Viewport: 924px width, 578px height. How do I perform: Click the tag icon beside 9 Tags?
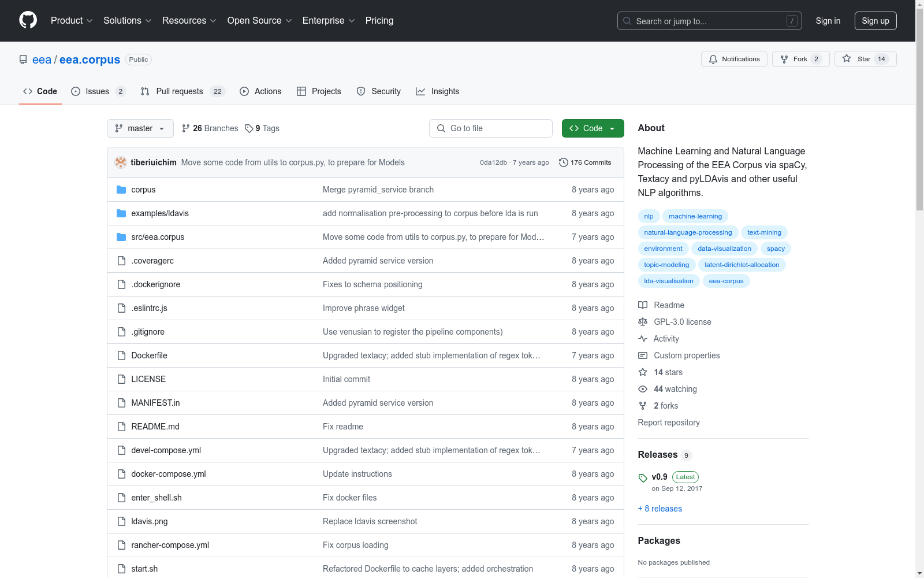pos(249,128)
